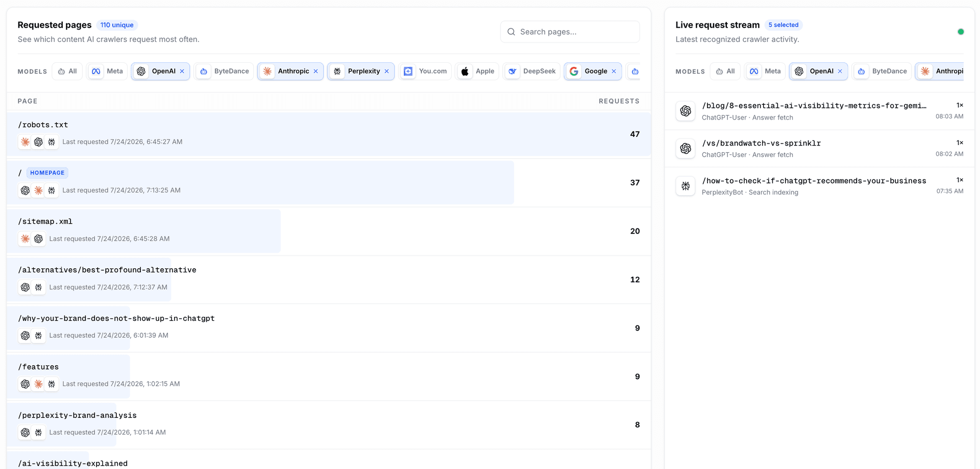Click OpenAI icon on why-your-brand row
Image resolution: width=980 pixels, height=469 pixels.
pos(25,336)
